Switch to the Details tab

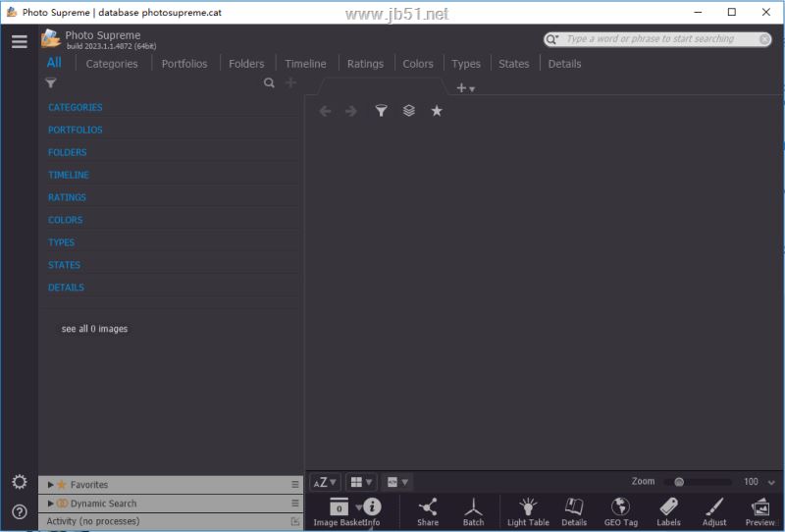point(565,64)
